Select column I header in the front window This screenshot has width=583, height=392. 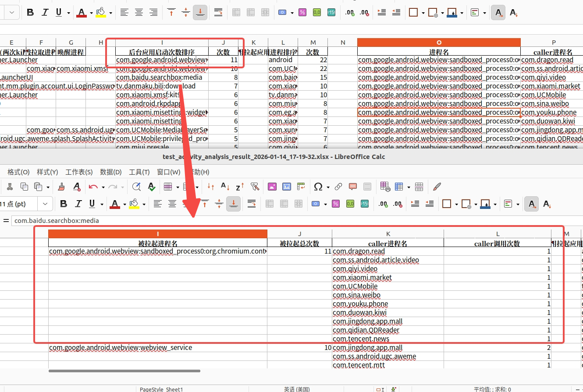point(158,234)
